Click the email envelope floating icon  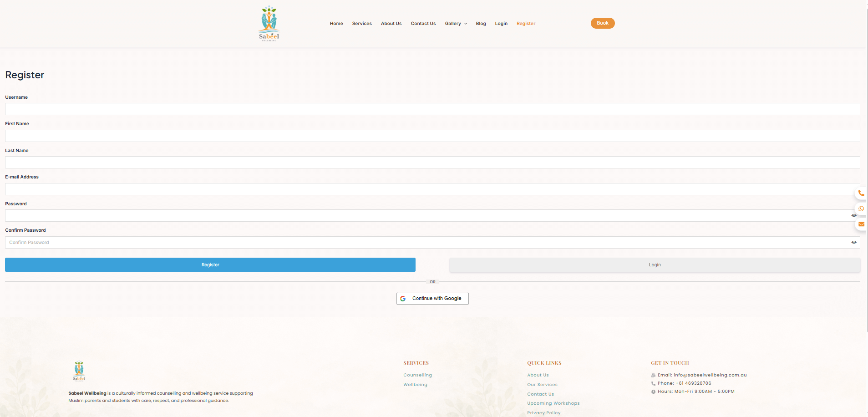point(861,224)
